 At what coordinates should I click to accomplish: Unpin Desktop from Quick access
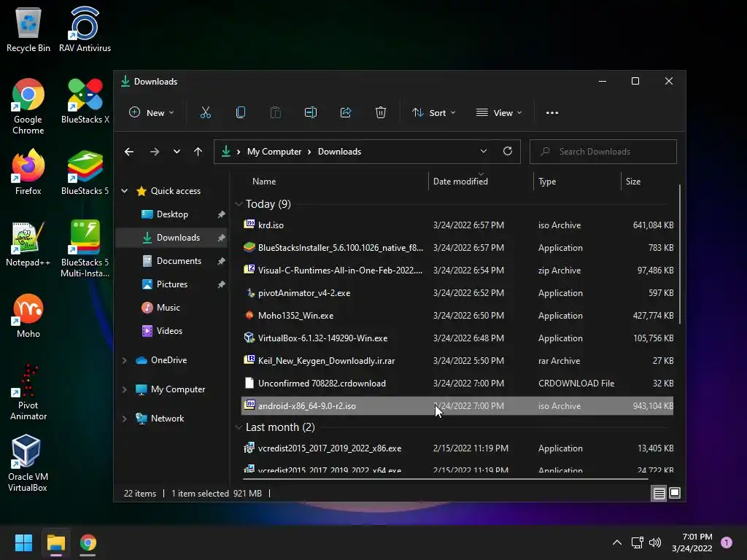(x=221, y=215)
